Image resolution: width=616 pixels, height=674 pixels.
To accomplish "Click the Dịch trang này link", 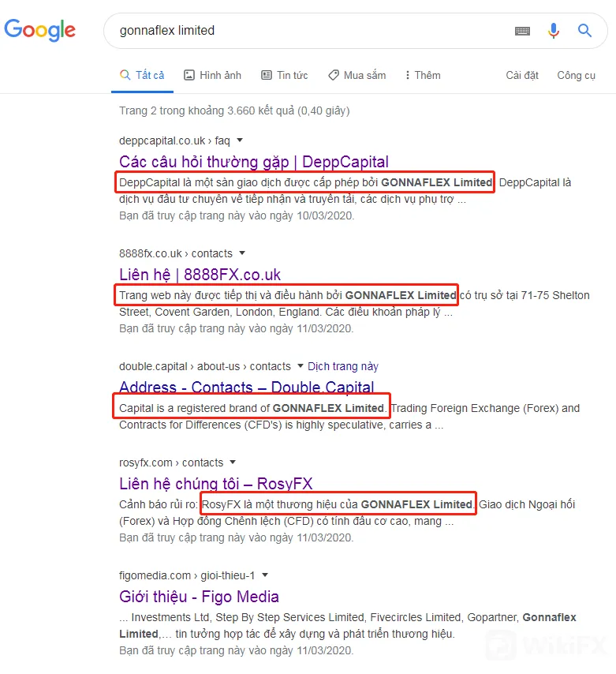I will pos(343,366).
